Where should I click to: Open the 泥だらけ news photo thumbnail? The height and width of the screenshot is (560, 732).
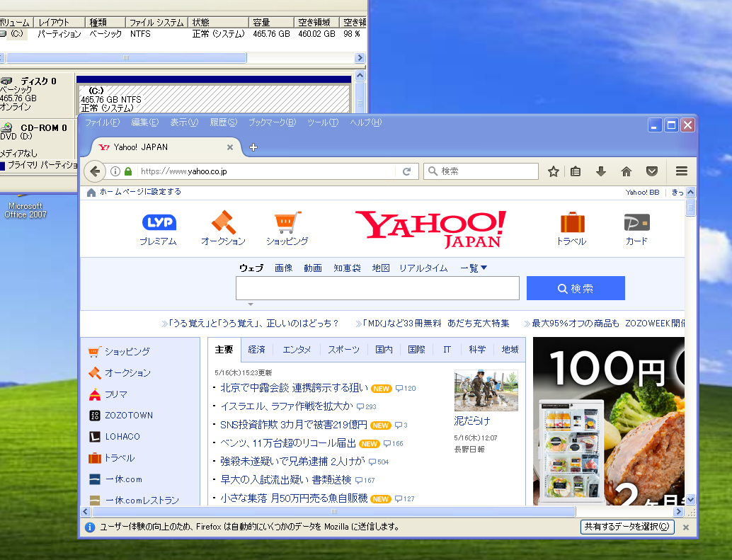pyautogui.click(x=486, y=391)
